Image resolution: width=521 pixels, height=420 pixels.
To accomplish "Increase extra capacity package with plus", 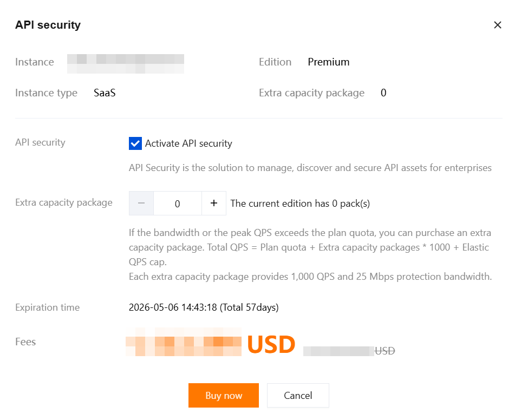I will (214, 204).
